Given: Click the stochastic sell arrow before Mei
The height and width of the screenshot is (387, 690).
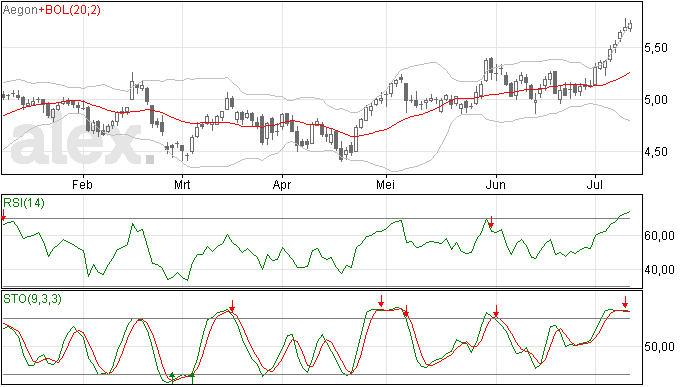Looking at the screenshot, I should pos(381,301).
